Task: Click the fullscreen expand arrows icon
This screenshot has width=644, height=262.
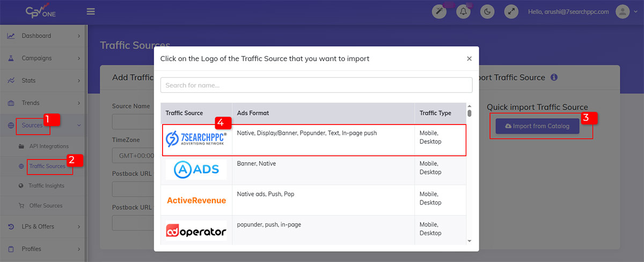Action: [x=511, y=11]
